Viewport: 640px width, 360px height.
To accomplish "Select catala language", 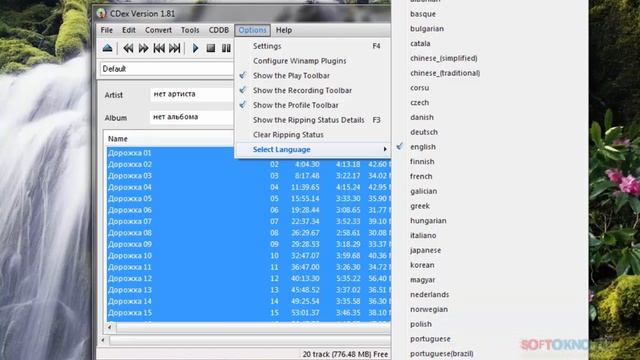I will point(420,43).
